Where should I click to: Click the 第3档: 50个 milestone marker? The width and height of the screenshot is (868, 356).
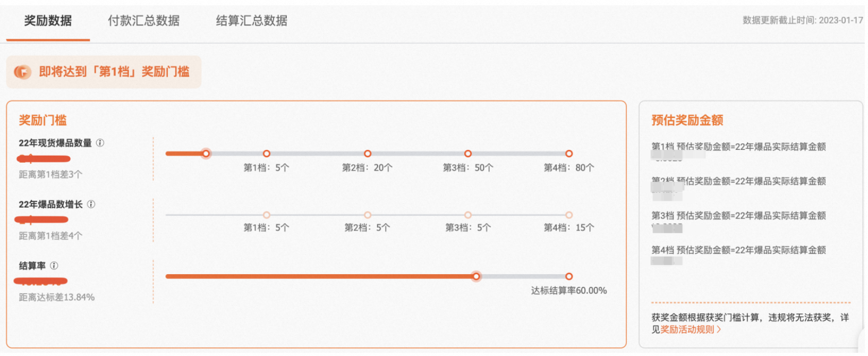click(468, 154)
